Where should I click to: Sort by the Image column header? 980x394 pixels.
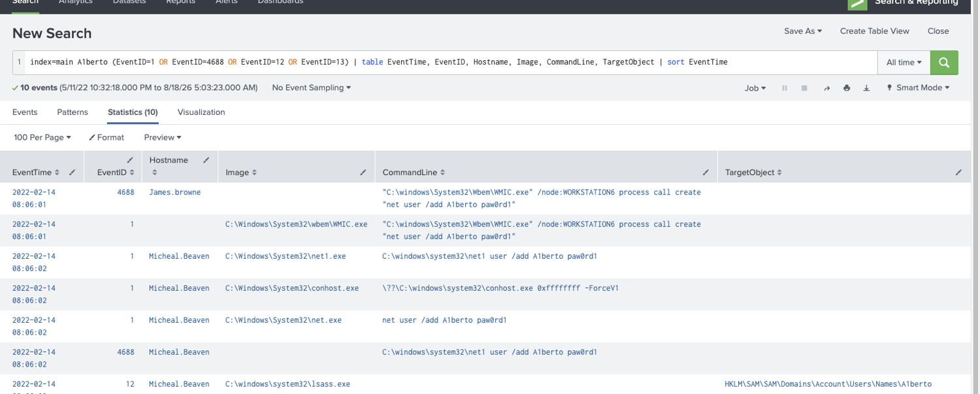tap(241, 172)
